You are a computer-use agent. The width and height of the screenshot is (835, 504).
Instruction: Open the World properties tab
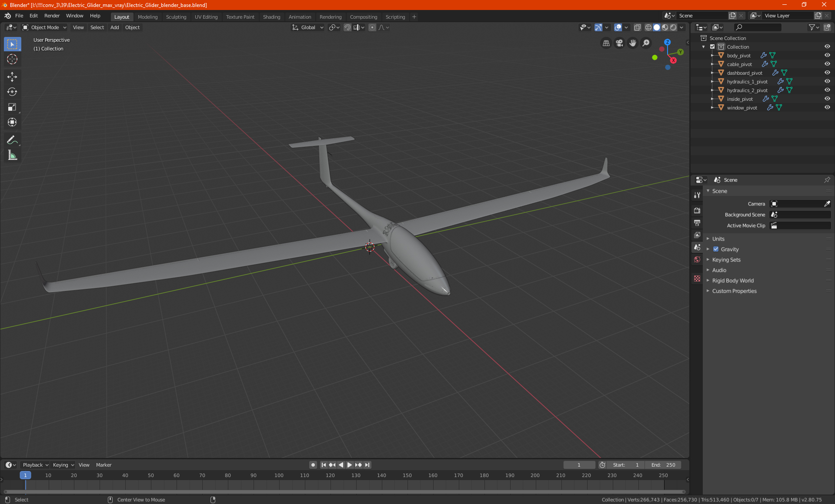697,259
